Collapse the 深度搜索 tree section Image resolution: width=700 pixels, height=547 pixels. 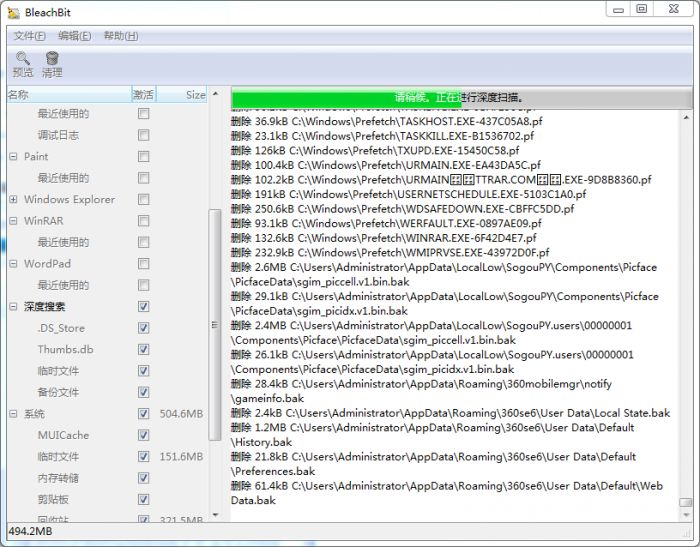click(13, 307)
